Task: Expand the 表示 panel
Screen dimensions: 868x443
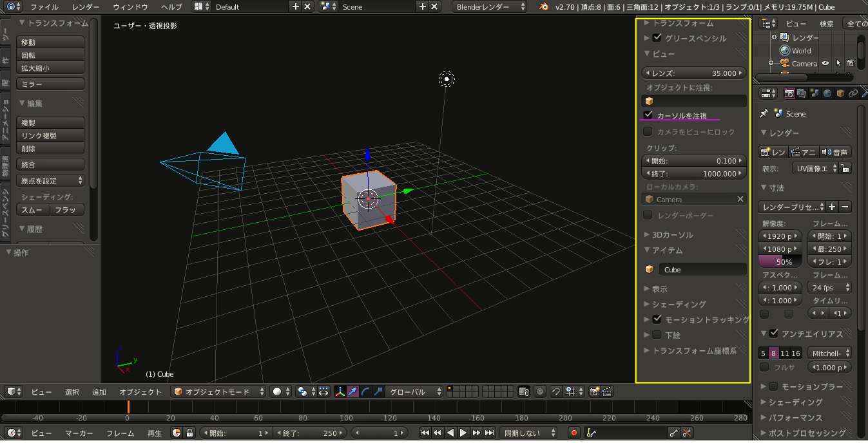Action: point(656,288)
